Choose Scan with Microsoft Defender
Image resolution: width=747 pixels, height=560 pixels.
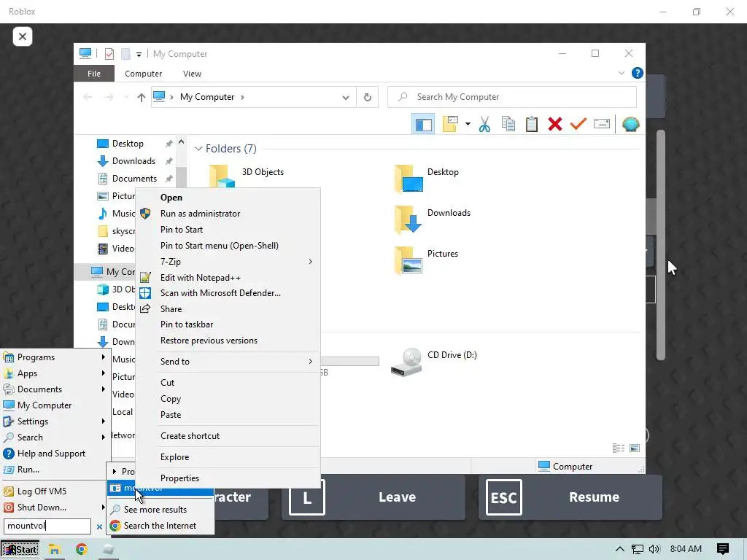228,293
